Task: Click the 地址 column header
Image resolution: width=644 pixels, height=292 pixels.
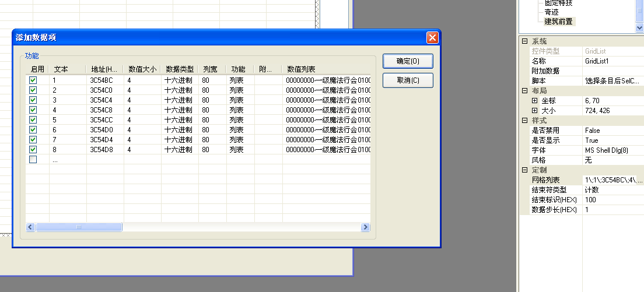Action: tap(104, 69)
